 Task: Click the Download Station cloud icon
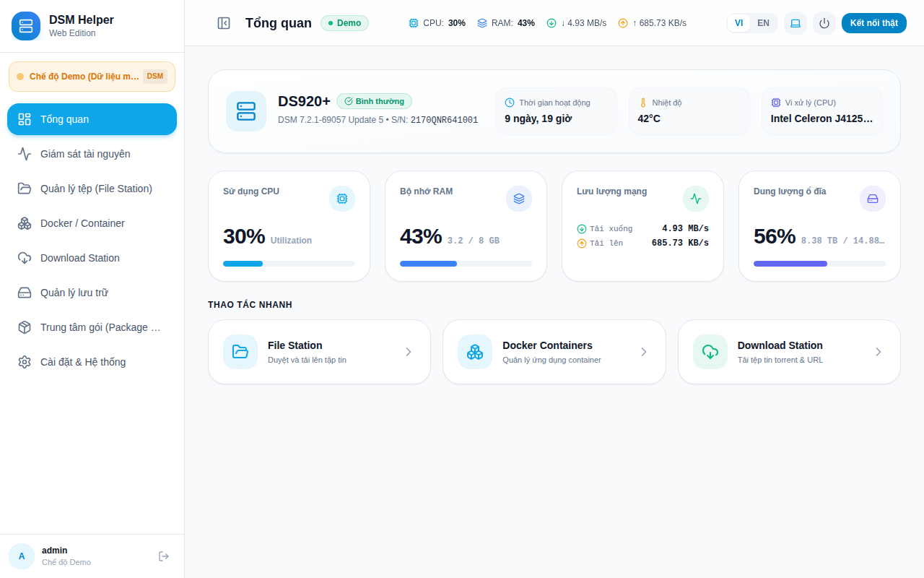710,352
